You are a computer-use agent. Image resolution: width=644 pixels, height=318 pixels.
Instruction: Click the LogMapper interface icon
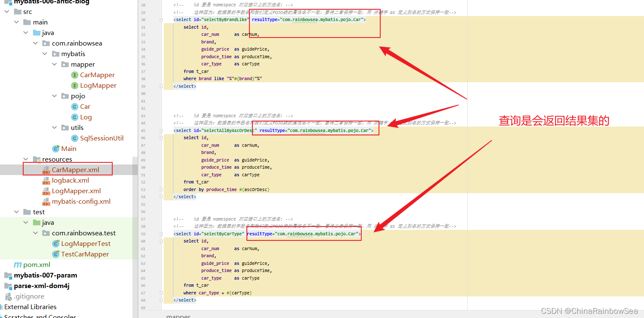[75, 86]
